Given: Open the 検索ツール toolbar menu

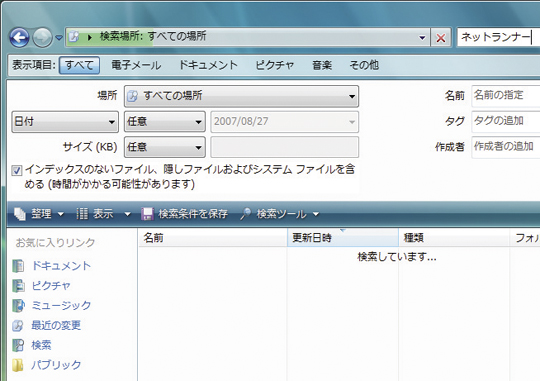Looking at the screenshot, I should [x=280, y=214].
